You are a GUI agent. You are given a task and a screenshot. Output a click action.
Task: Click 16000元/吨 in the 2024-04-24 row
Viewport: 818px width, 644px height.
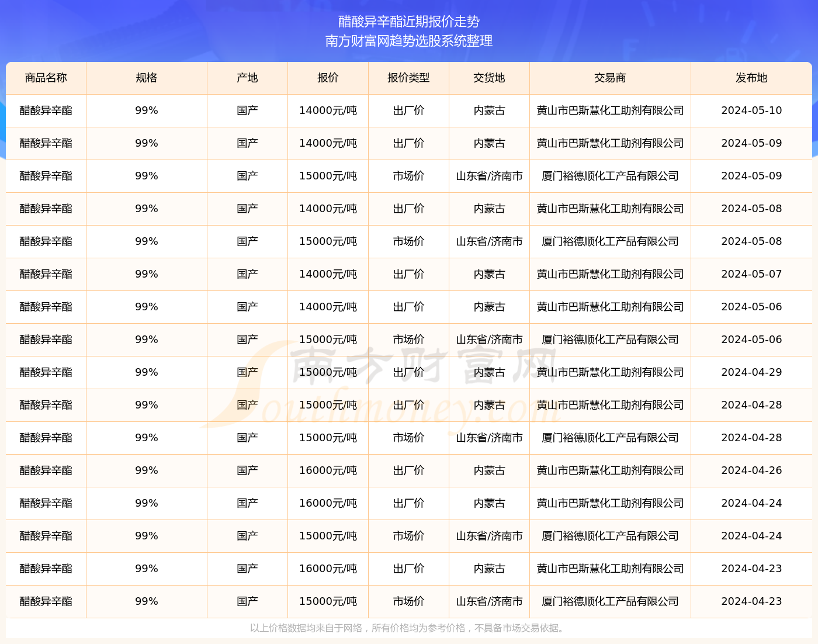pyautogui.click(x=328, y=503)
